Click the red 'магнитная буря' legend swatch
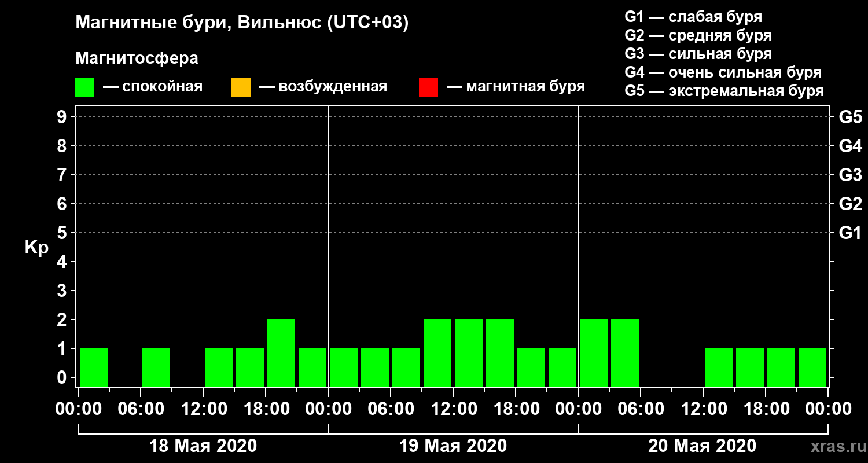This screenshot has height=463, width=868. click(428, 87)
